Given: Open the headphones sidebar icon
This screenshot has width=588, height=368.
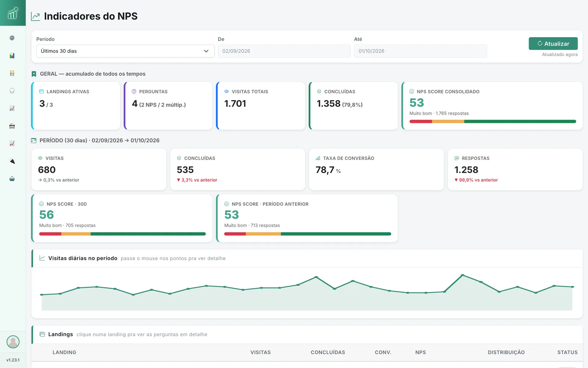Looking at the screenshot, I should (x=12, y=91).
